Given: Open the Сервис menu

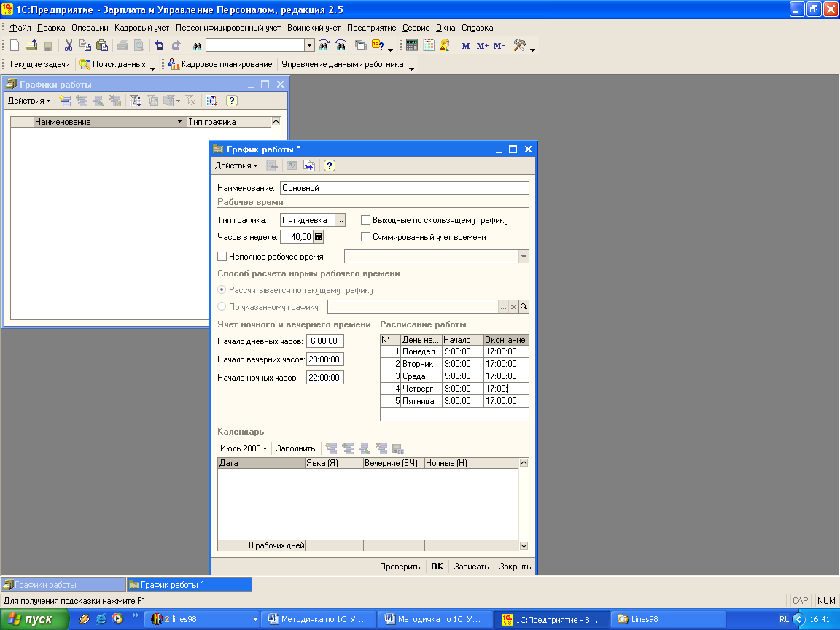Looking at the screenshot, I should click(x=416, y=28).
